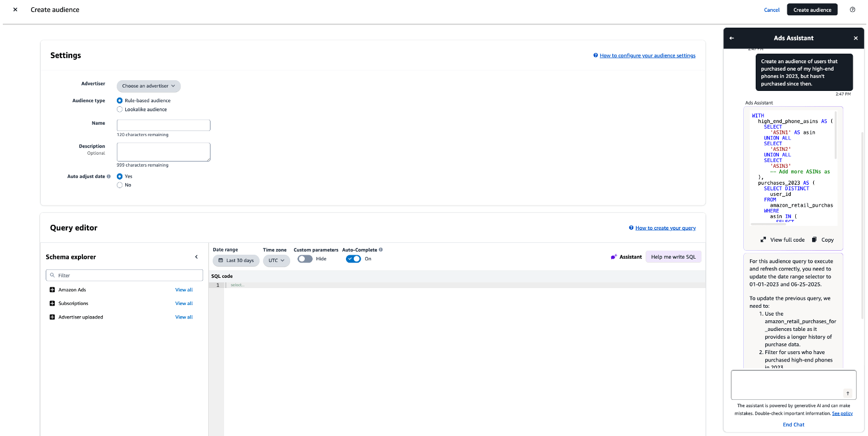This screenshot has width=868, height=436.
Task: Open the Choose an advertiser dropdown
Action: (148, 86)
